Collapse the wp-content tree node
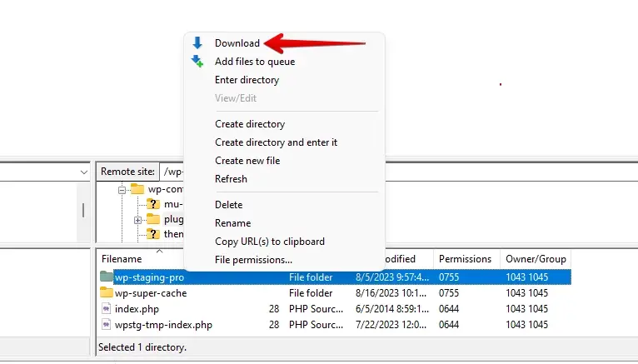Screen dimensions: 638x364 (122, 190)
